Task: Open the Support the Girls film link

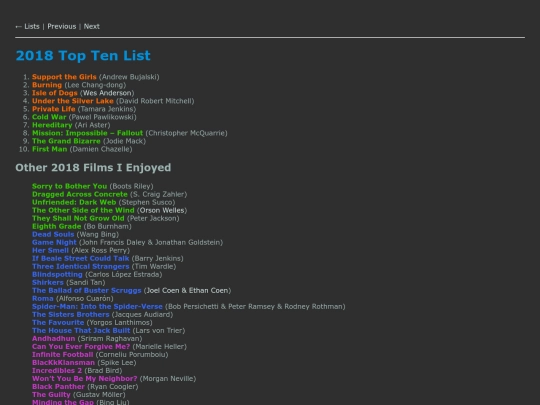Action: point(64,77)
